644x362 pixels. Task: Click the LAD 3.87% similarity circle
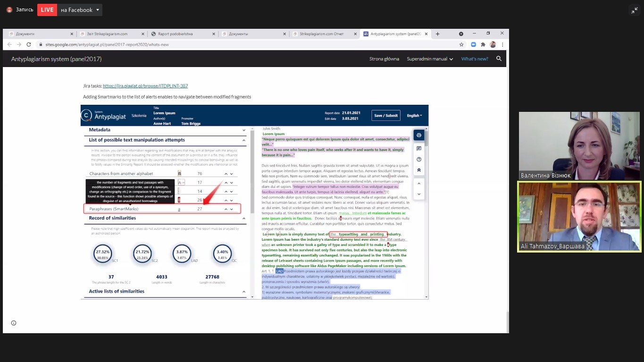(182, 254)
